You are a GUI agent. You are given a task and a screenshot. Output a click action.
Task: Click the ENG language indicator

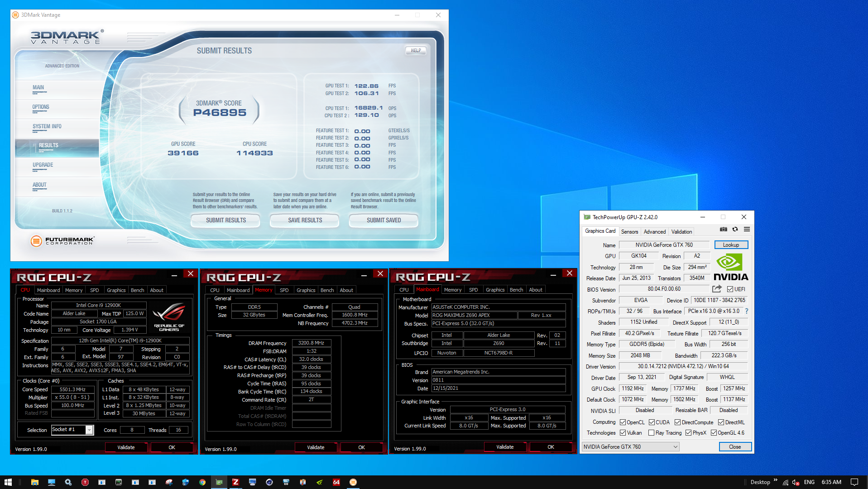[809, 482]
